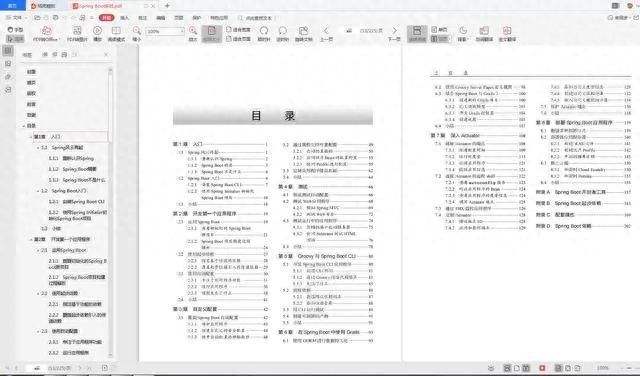Rotate the whole document
640x376 pixels.
(x=303, y=34)
